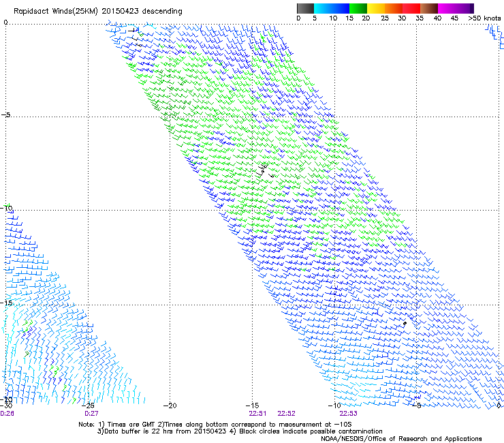Click the '22:51' pass time label

[x=257, y=414]
